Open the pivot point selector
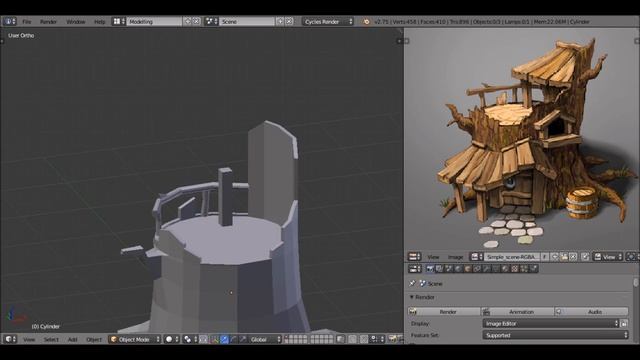The height and width of the screenshot is (360, 640). [190, 339]
